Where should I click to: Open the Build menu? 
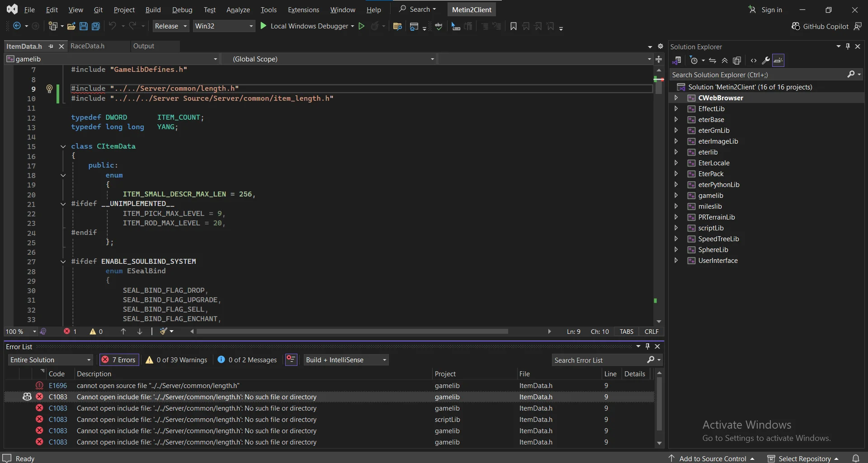click(x=153, y=9)
